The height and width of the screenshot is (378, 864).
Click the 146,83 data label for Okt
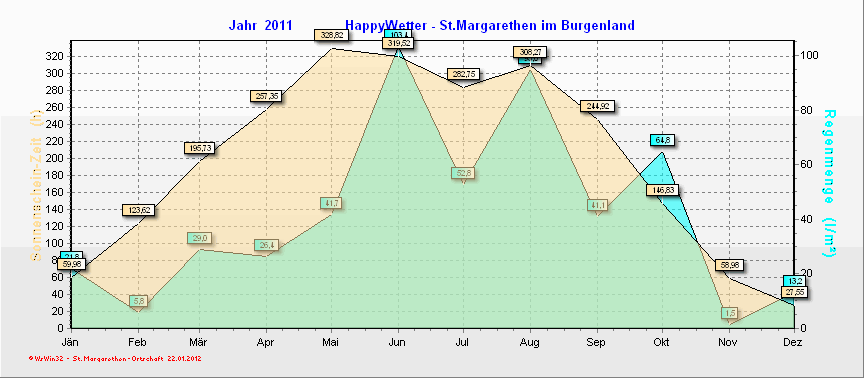(662, 190)
